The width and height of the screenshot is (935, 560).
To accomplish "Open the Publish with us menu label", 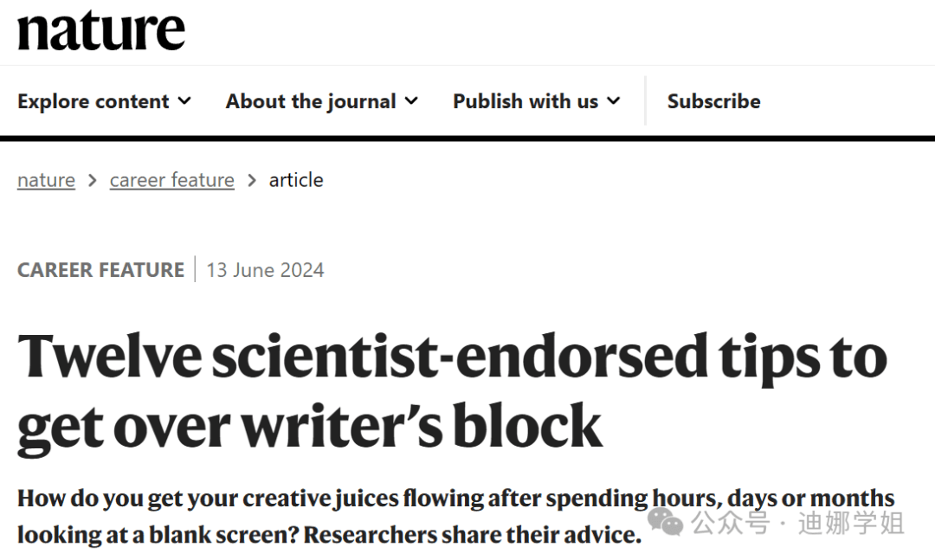I will tap(526, 101).
